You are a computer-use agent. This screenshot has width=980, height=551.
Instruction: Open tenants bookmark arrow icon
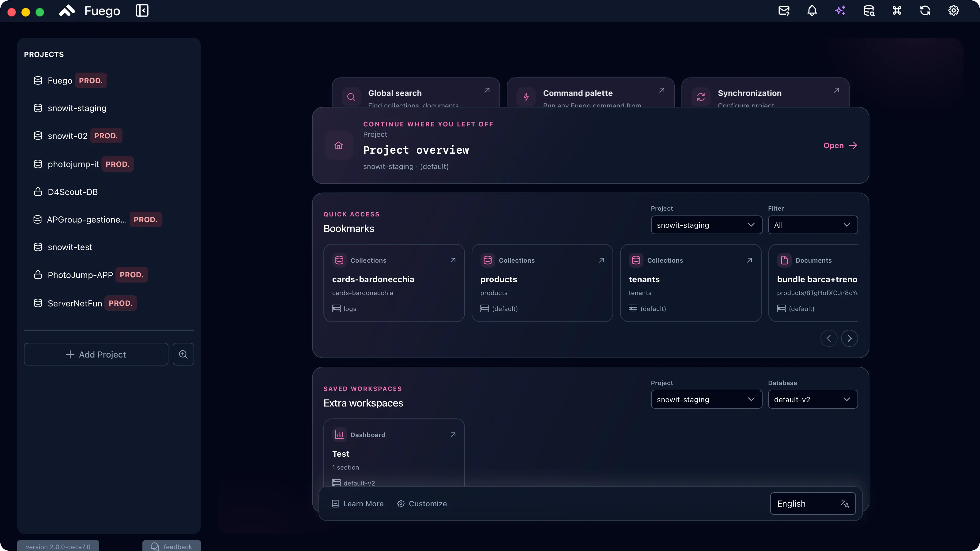click(x=749, y=260)
